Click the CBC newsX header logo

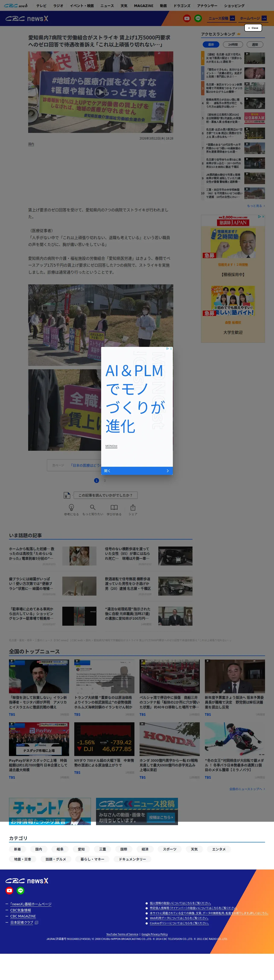[27, 18]
